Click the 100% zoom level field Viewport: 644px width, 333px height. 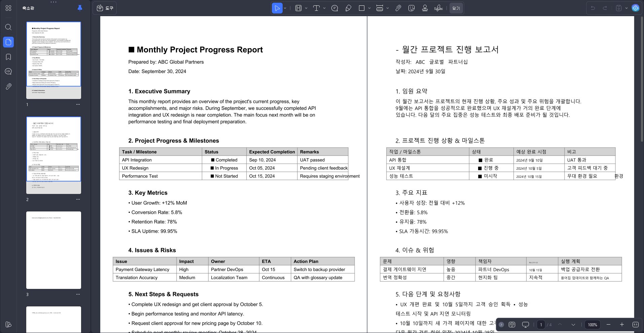593,325
